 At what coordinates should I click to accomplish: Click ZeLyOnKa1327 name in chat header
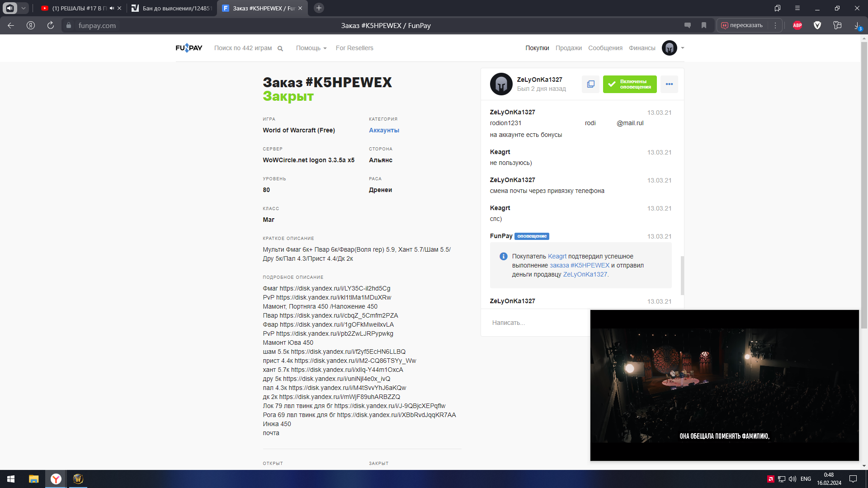[539, 80]
